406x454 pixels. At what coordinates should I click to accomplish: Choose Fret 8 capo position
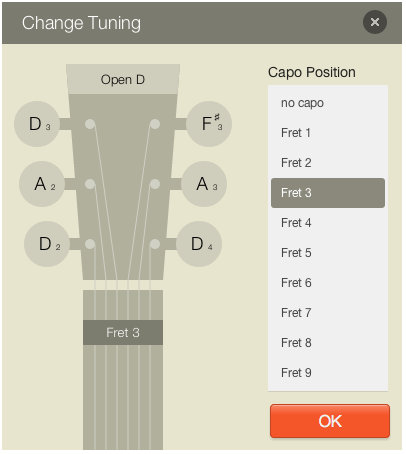point(328,343)
